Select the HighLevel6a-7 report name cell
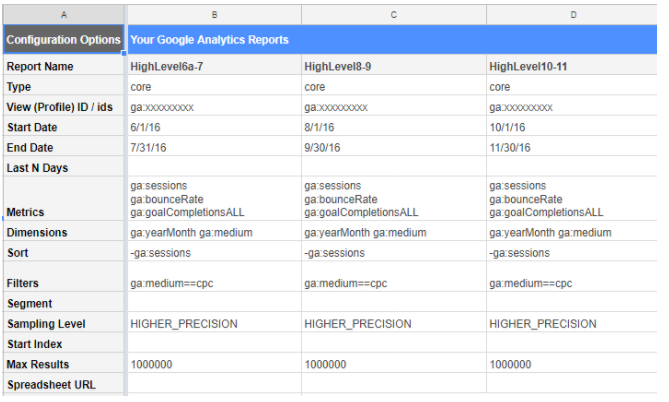 tap(213, 67)
